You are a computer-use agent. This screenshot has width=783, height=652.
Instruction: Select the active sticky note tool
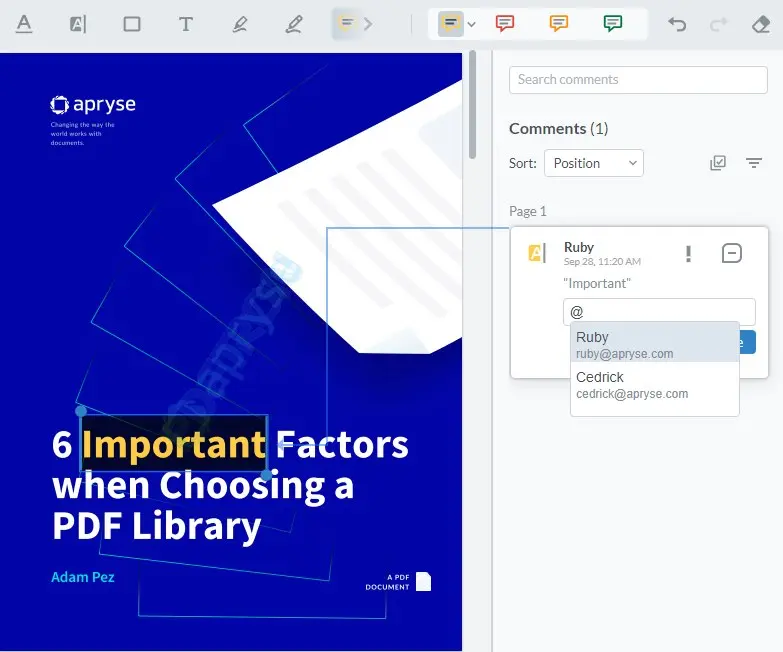(x=346, y=23)
